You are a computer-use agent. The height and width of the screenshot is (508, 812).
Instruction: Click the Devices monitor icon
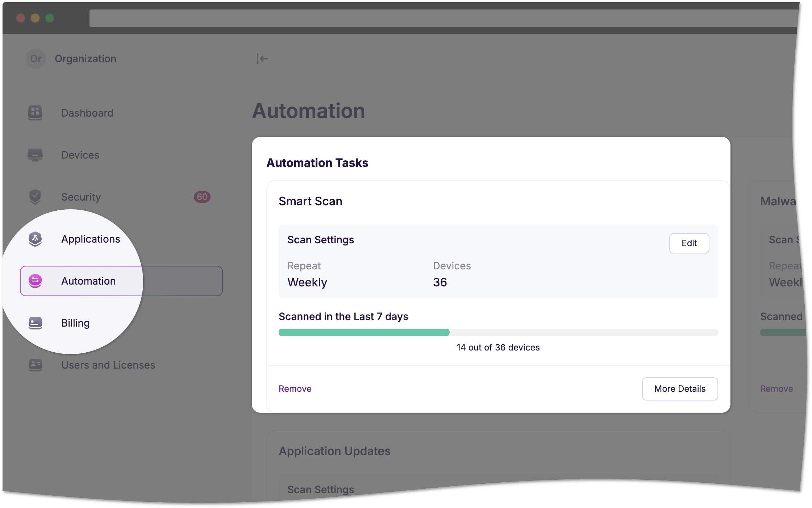(35, 155)
